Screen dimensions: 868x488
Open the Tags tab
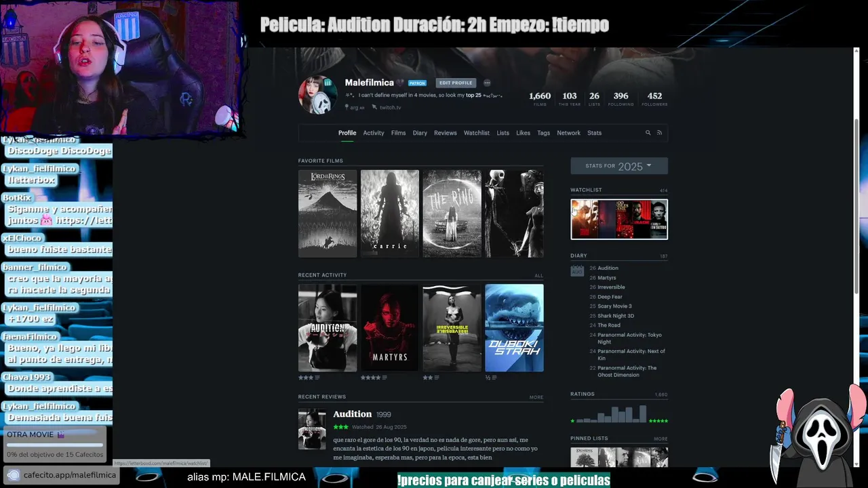pyautogui.click(x=543, y=133)
